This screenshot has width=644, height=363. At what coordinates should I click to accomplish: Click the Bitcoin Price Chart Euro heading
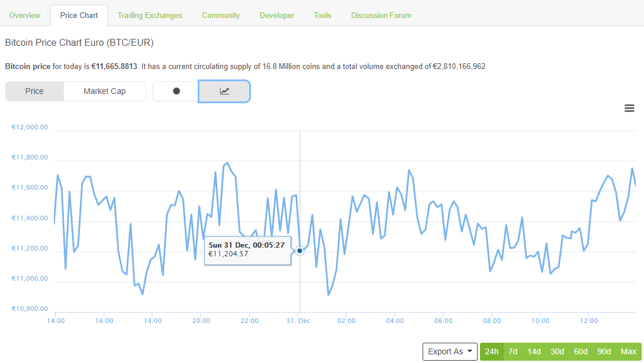pyautogui.click(x=79, y=43)
